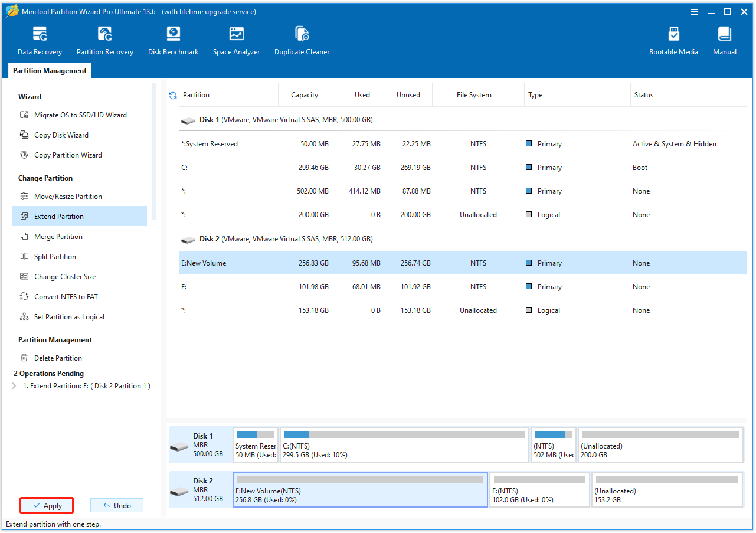Click Active & System & Hidden status cell
This screenshot has width=756, height=533.
[x=675, y=144]
